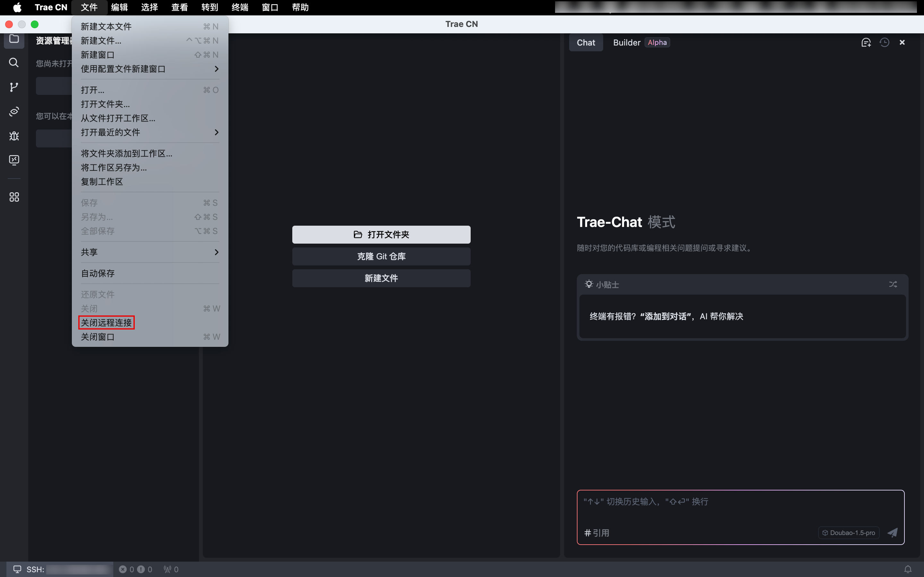The width and height of the screenshot is (924, 577).
Task: Select 关闭远程连接 menu entry
Action: [106, 323]
